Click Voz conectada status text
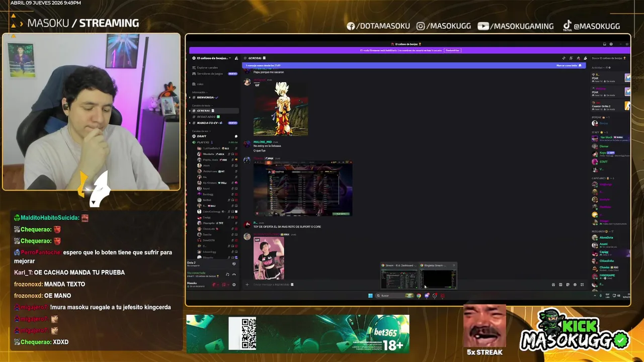 pos(196,273)
